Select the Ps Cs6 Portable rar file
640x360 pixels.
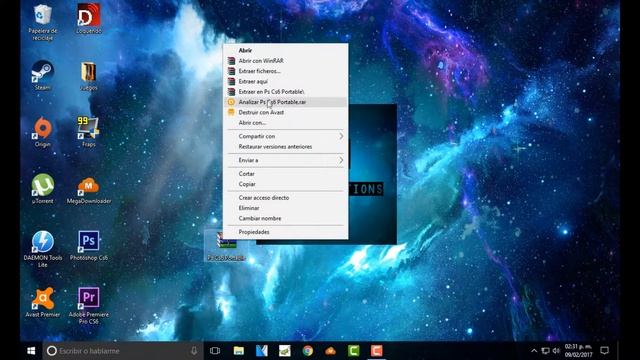coord(226,246)
